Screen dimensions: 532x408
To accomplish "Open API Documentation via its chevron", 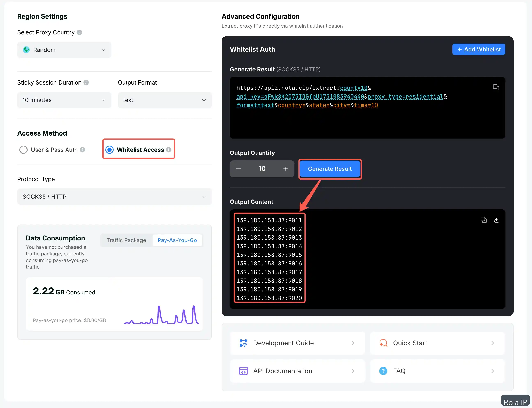I will click(x=353, y=371).
